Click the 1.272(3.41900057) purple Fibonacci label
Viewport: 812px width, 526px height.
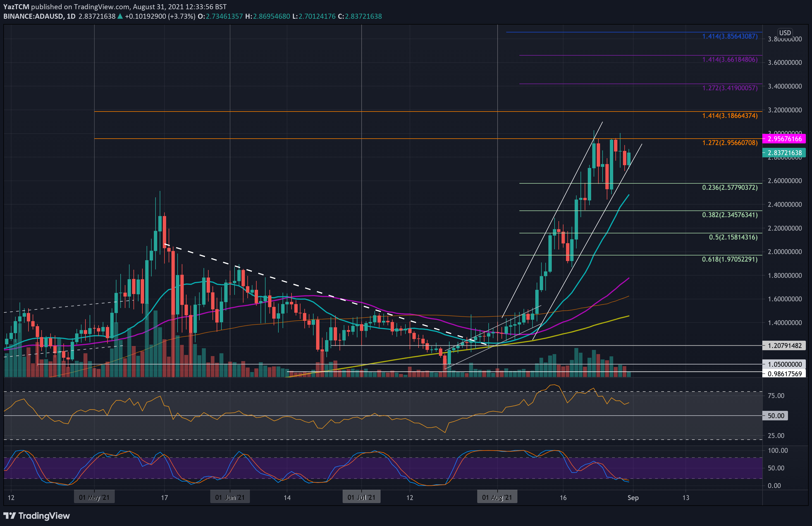tap(730, 88)
